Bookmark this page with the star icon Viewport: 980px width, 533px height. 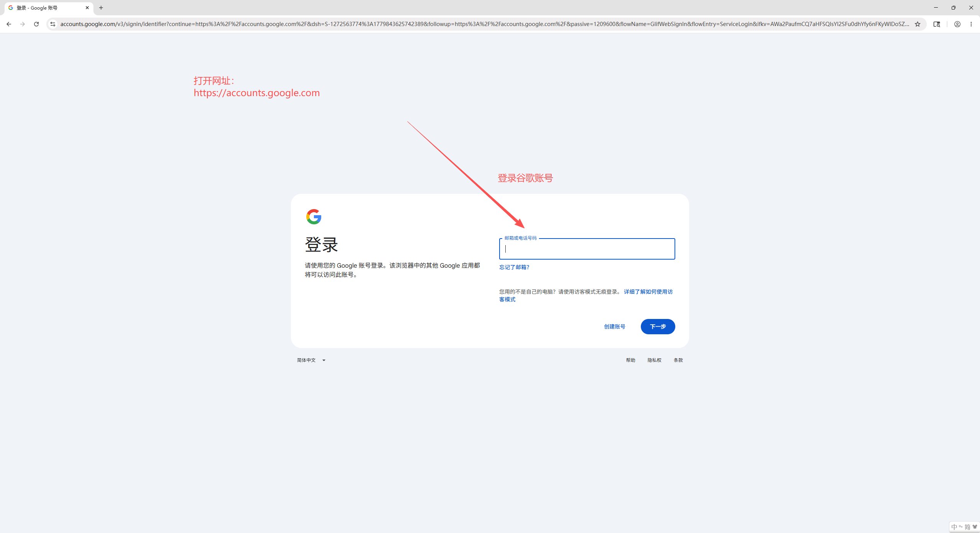pyautogui.click(x=918, y=24)
